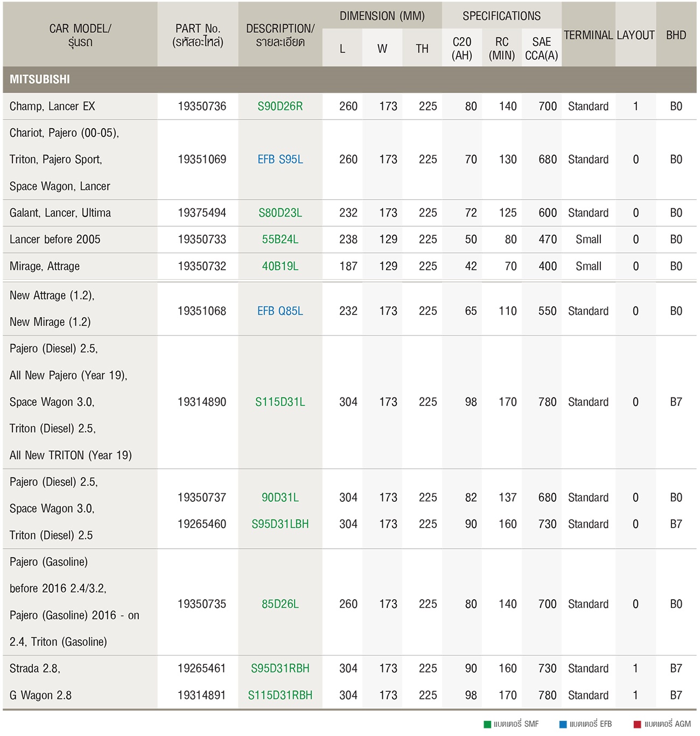Select part number 19350732

click(x=202, y=266)
